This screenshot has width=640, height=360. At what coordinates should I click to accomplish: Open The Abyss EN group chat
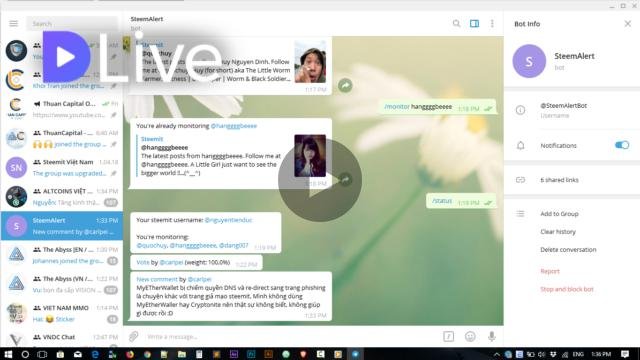[x=62, y=255]
